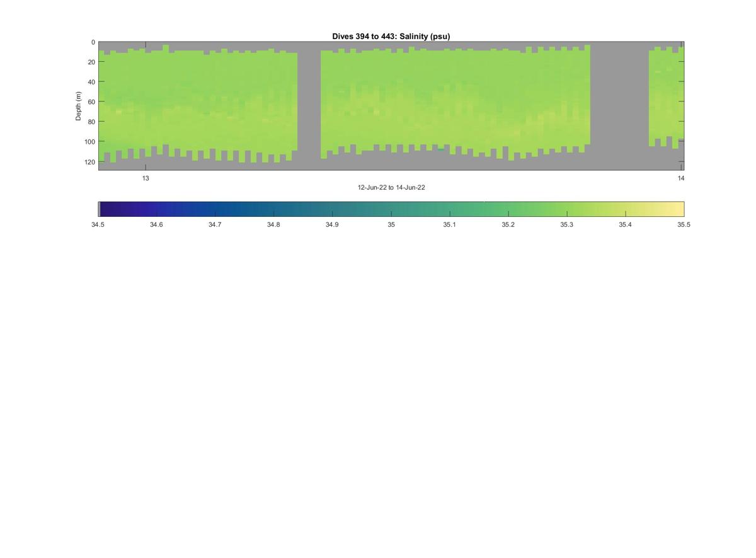This screenshot has width=756, height=558.
Task: Click the depth axis tick label 60
Action: (x=91, y=102)
